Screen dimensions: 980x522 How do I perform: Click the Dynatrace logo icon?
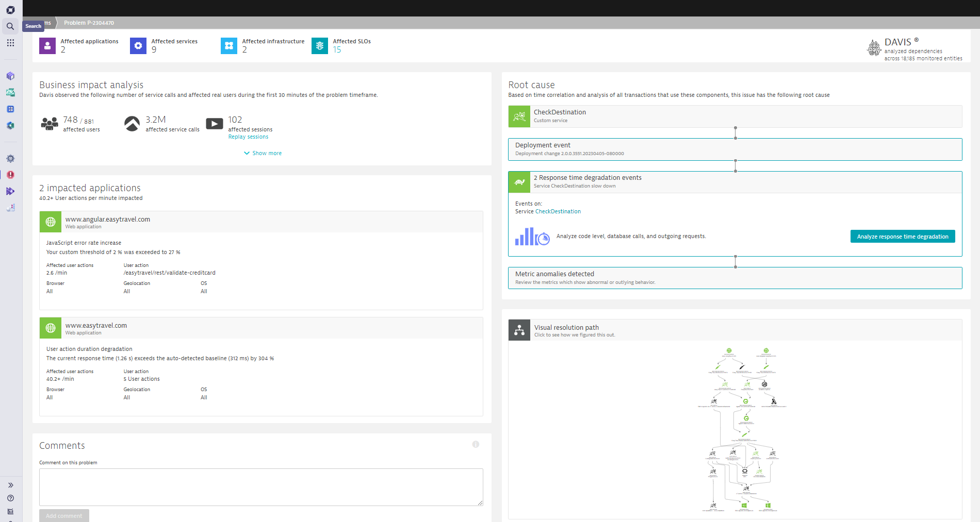coord(10,10)
